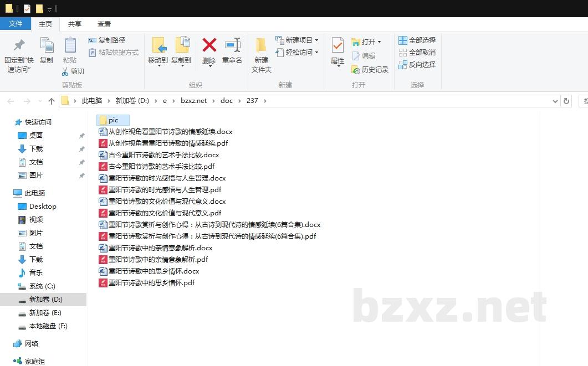Open the pic folder in file list

[x=113, y=120]
